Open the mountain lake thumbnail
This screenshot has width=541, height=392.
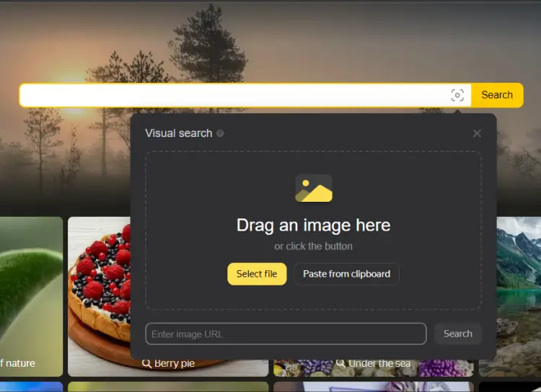point(519,296)
